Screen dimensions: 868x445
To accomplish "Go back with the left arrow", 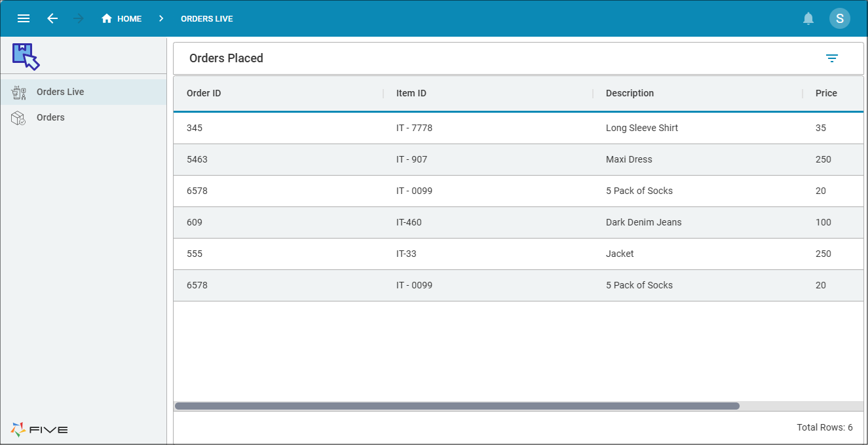I will (52, 18).
